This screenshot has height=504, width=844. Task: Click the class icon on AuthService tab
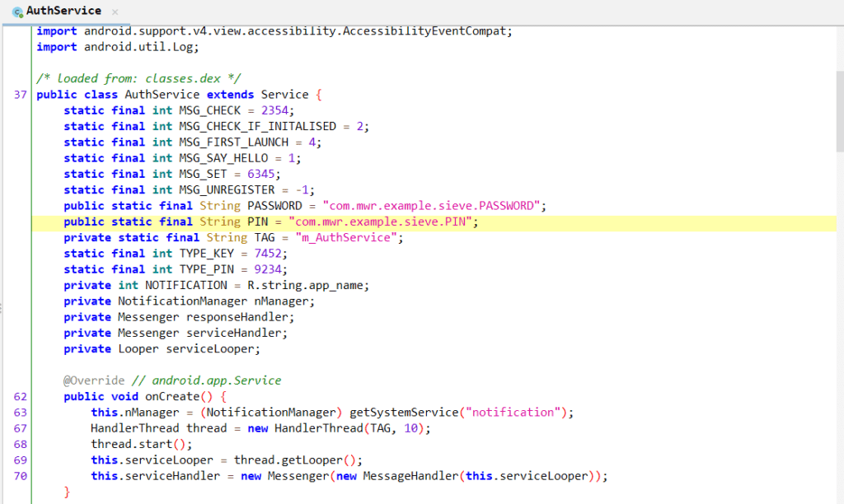coord(18,12)
